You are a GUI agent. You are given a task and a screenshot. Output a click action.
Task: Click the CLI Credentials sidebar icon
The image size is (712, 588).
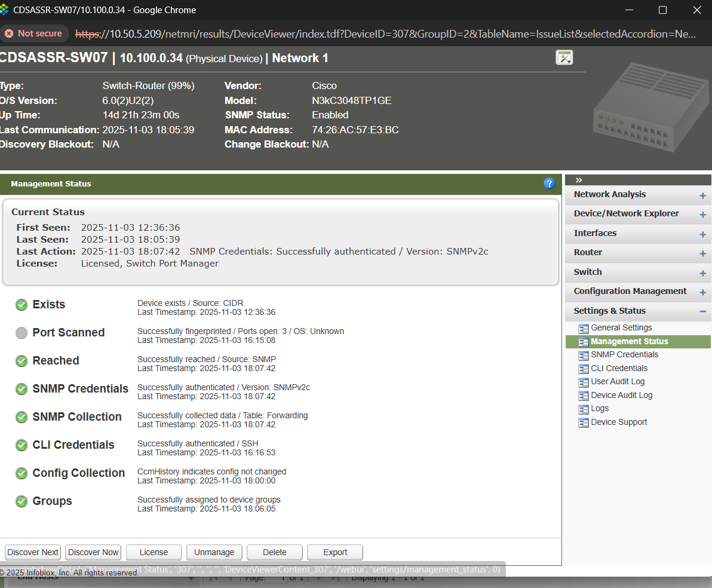pos(584,369)
